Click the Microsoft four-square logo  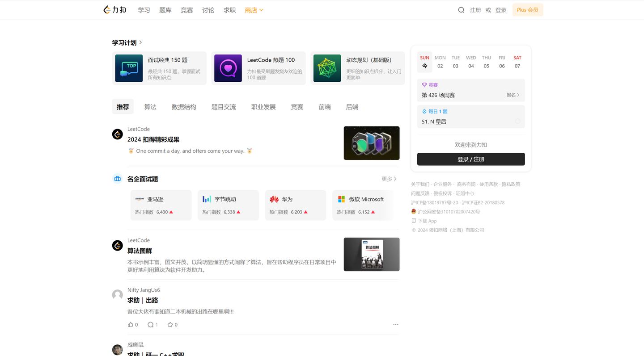tap(341, 199)
